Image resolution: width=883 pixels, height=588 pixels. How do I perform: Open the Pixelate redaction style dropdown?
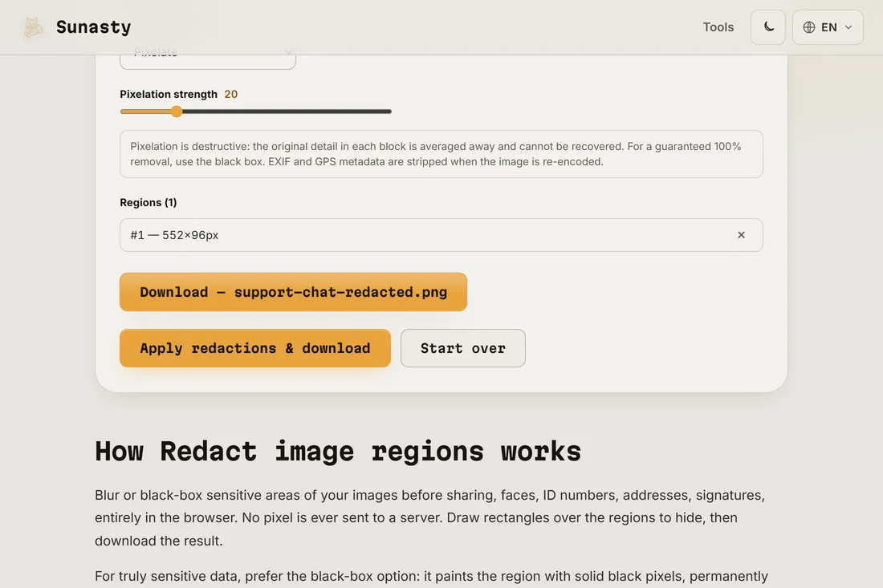tap(208, 56)
